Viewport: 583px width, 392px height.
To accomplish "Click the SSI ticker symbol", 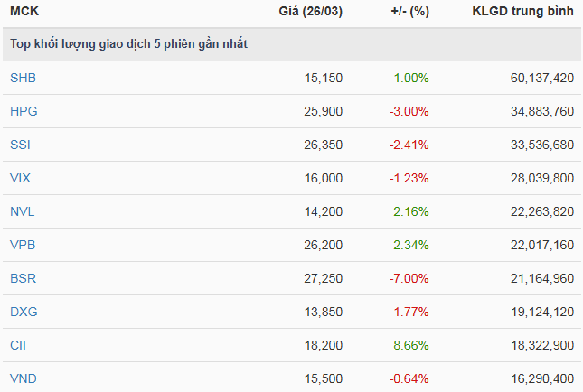I will [x=21, y=145].
